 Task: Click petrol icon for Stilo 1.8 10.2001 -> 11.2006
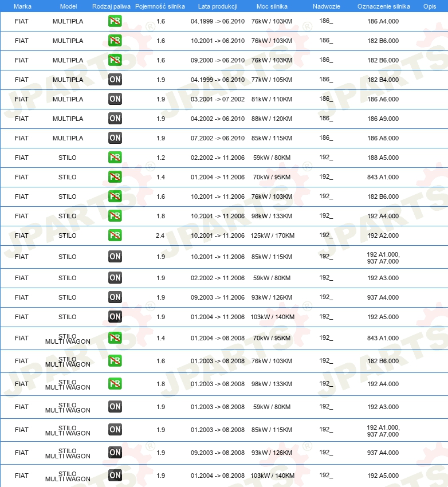tap(115, 216)
